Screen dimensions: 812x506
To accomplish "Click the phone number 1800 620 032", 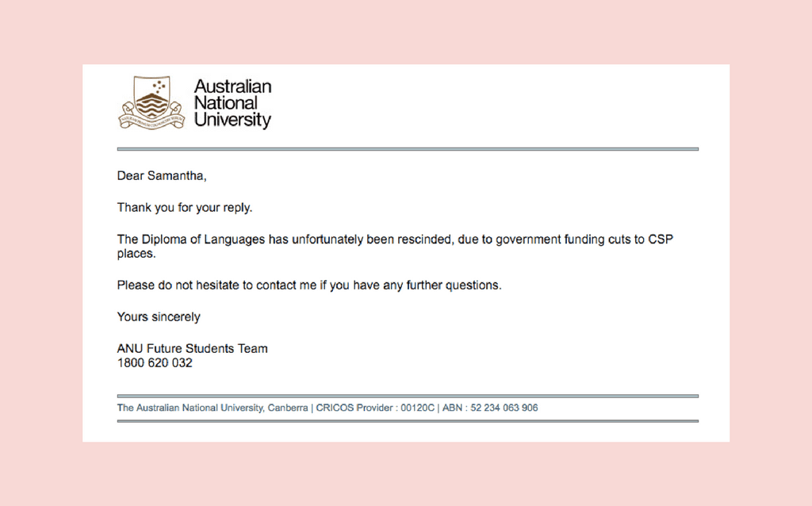I will pos(155,363).
